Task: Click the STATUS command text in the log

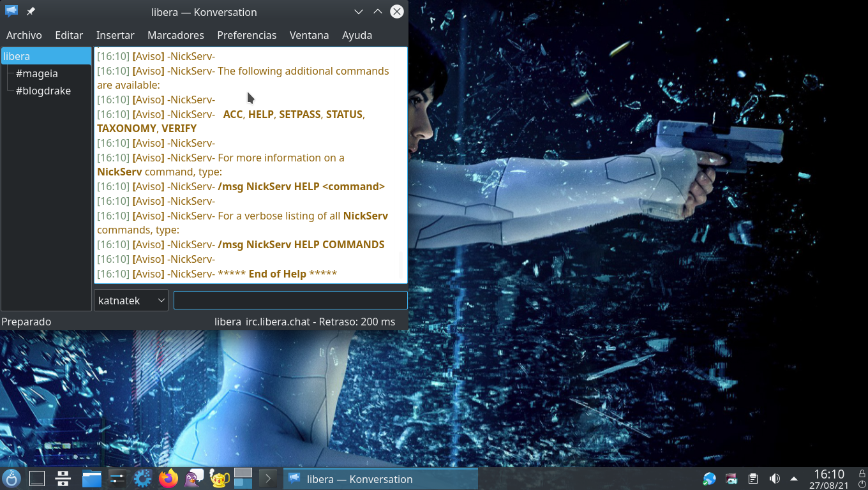Action: pos(344,114)
